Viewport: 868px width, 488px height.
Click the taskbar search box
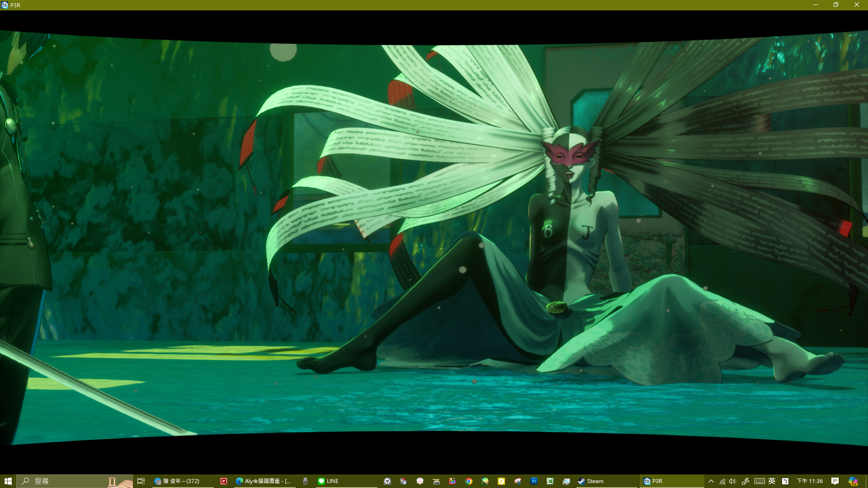click(75, 481)
